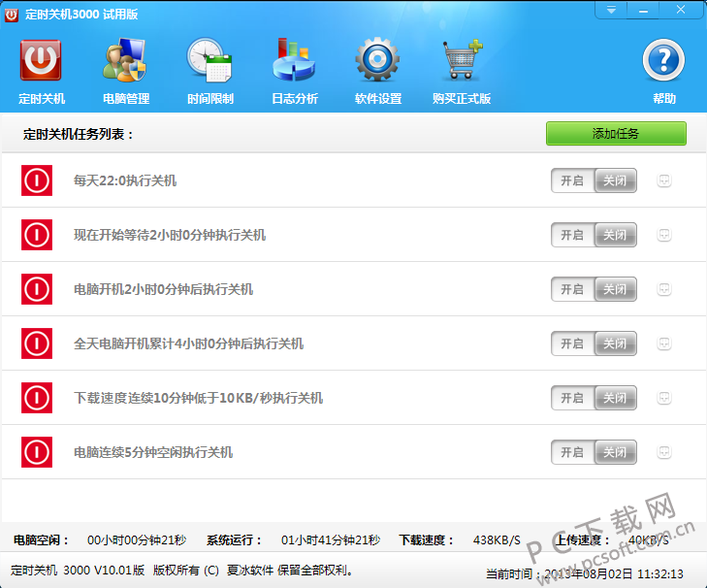Click the app logo in title bar
707x588 pixels.
point(12,15)
